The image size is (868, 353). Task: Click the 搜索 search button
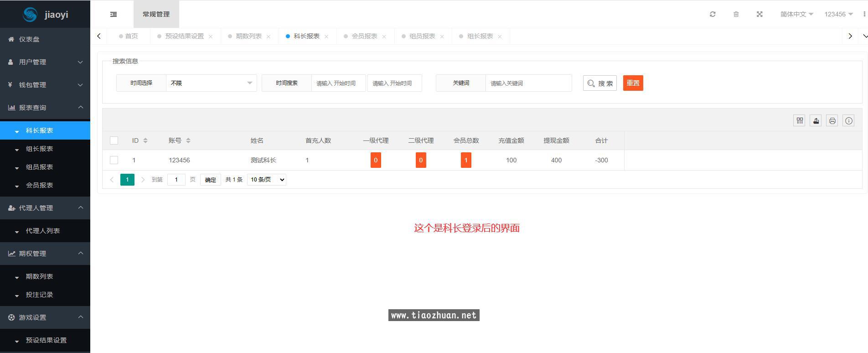tap(599, 83)
